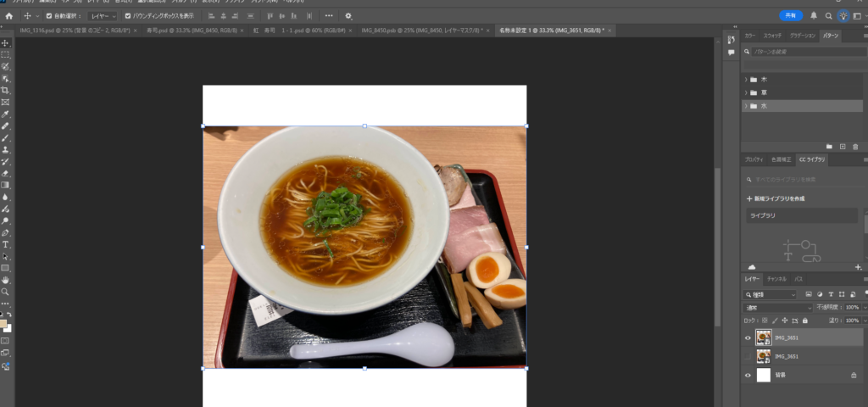Click the Home icon in options bar
This screenshot has height=407, width=868.
pyautogui.click(x=9, y=15)
